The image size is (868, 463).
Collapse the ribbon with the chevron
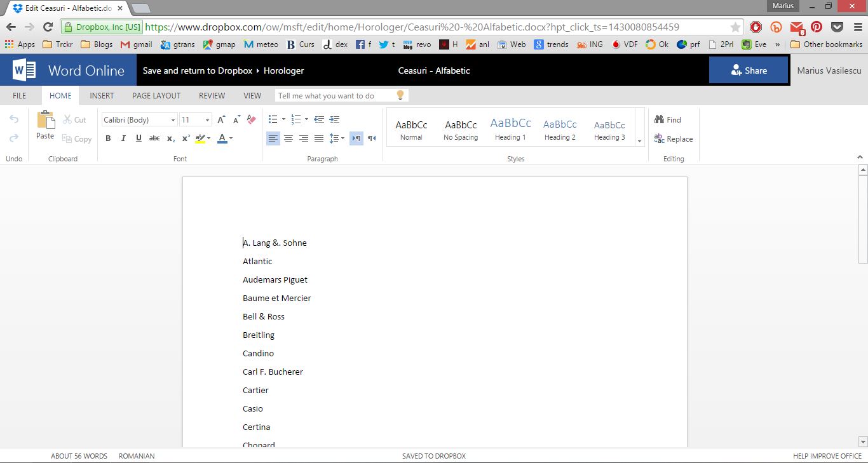860,157
